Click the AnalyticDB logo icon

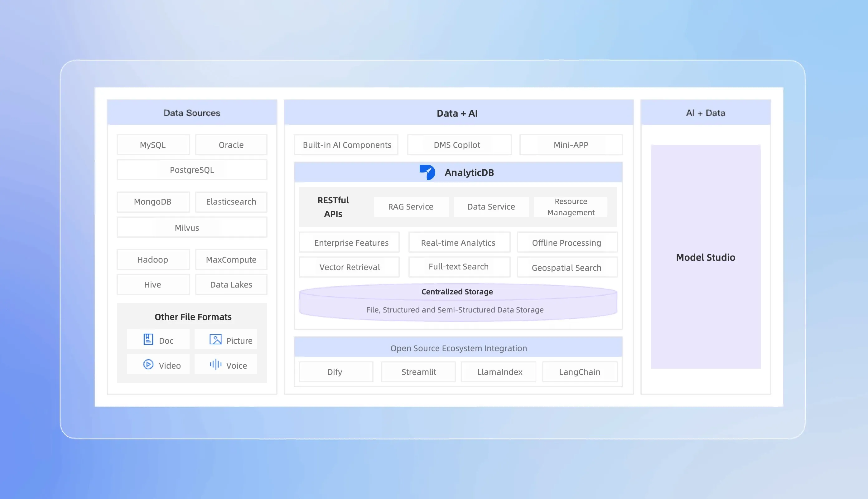[427, 172]
